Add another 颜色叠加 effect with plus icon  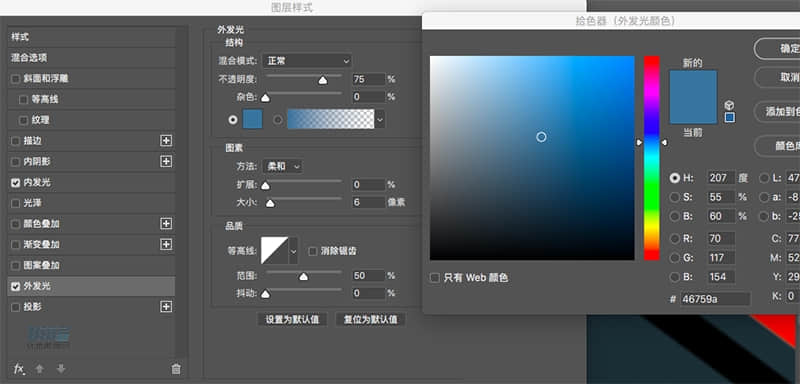pos(166,224)
